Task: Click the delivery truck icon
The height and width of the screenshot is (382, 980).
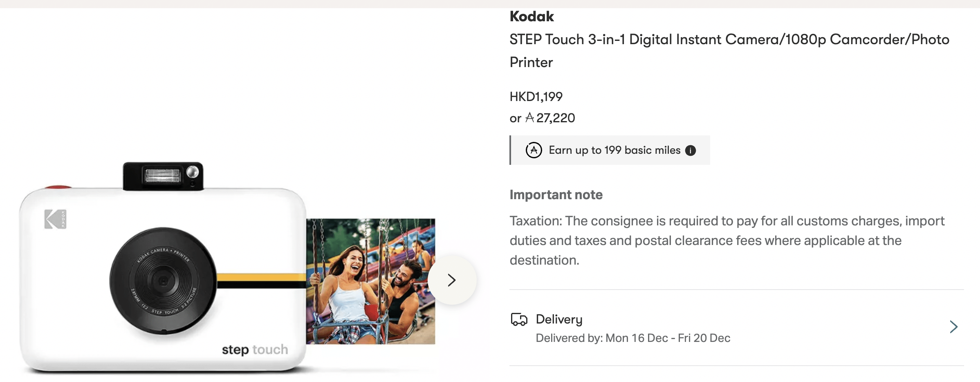Action: tap(519, 319)
